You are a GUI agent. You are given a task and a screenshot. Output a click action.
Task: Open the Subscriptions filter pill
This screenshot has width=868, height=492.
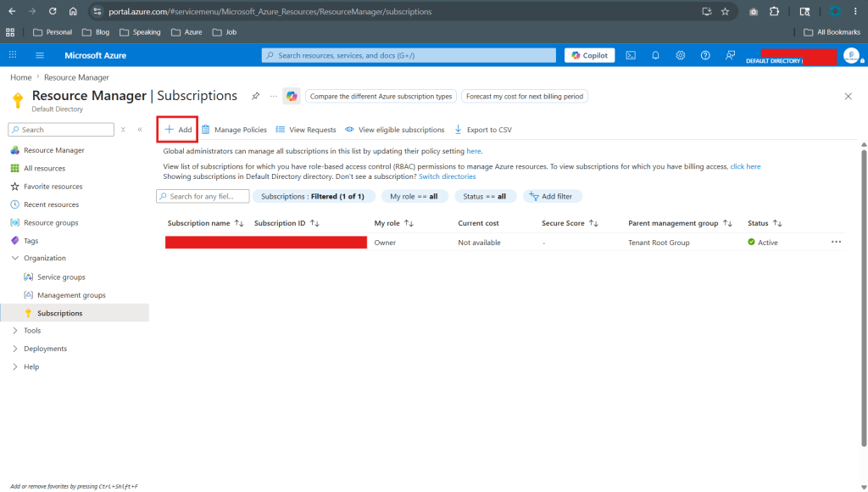click(x=314, y=196)
